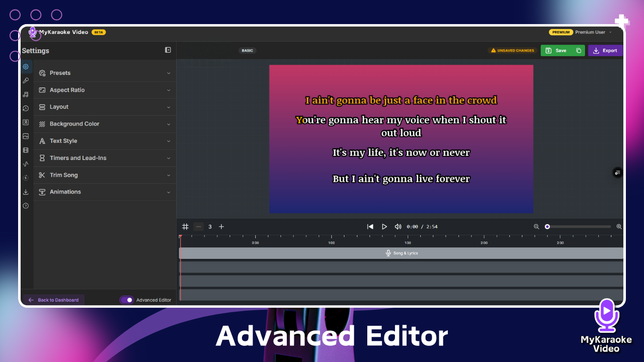This screenshot has width=644, height=362.
Task: Click the Background Color hatch icon
Action: point(42,124)
